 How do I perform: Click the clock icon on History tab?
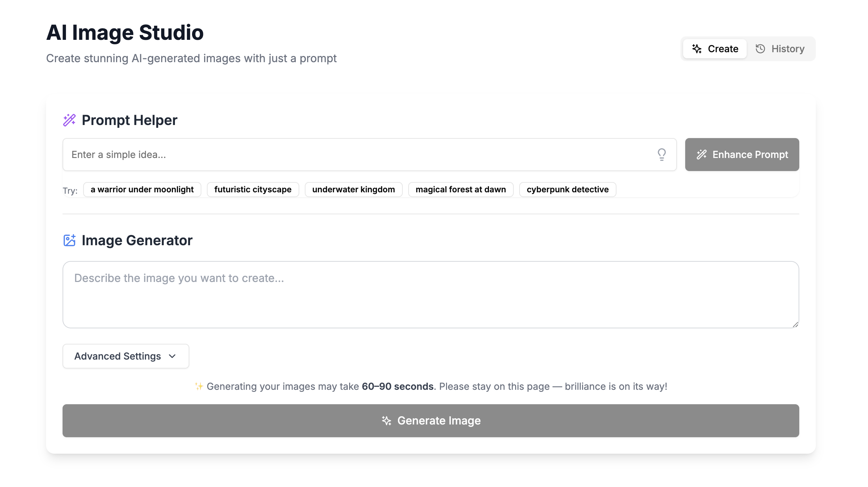[760, 49]
